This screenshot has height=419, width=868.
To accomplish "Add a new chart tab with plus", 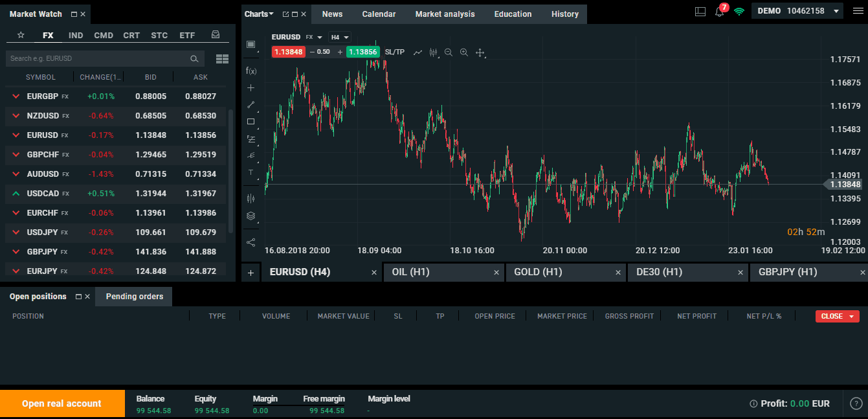I will [250, 273].
